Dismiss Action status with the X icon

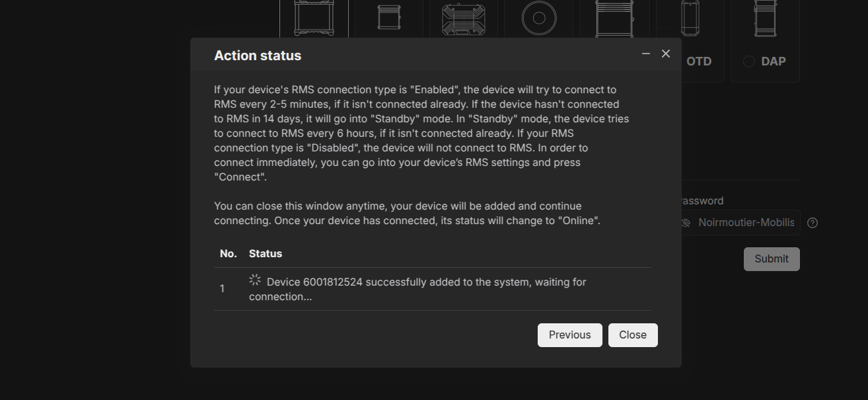666,54
